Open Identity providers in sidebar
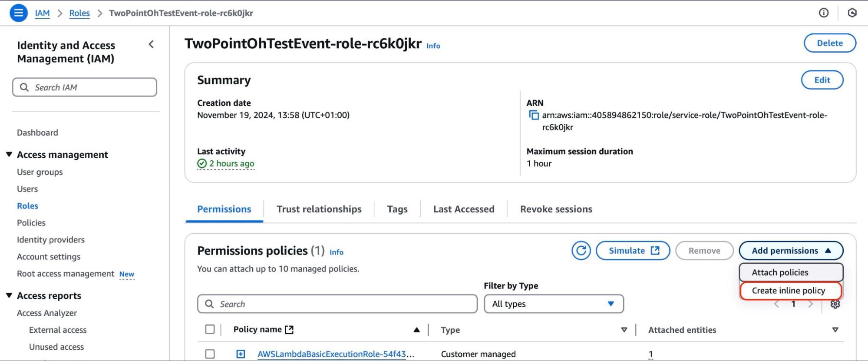The width and height of the screenshot is (868, 361). (51, 240)
